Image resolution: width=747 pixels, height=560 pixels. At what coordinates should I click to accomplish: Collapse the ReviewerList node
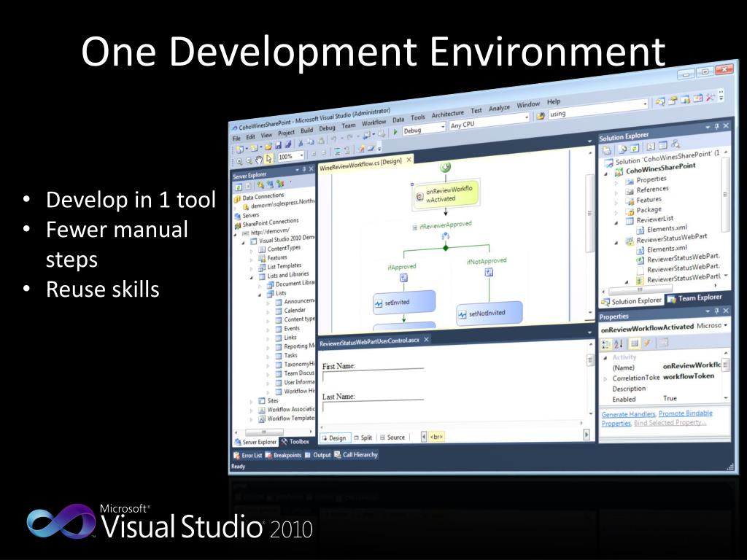tap(616, 223)
